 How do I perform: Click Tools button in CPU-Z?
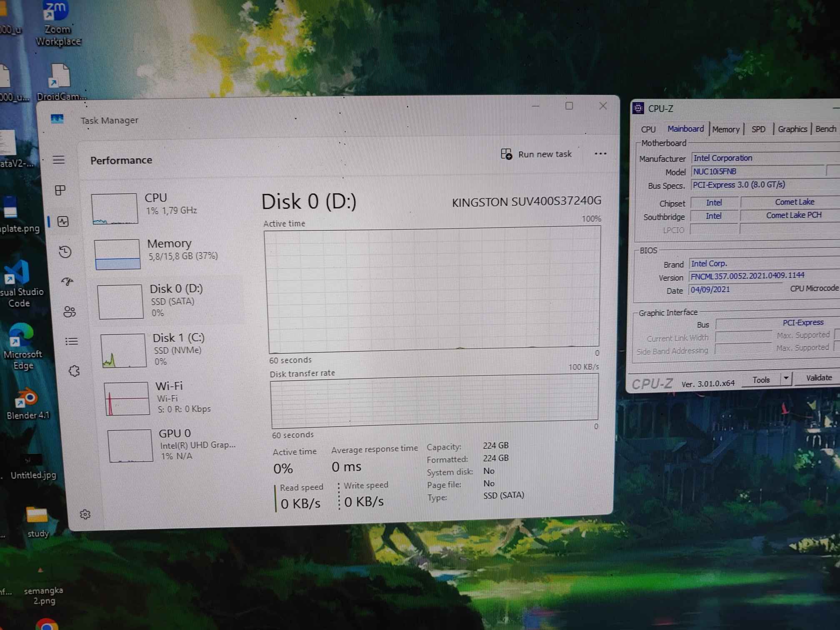pyautogui.click(x=761, y=380)
